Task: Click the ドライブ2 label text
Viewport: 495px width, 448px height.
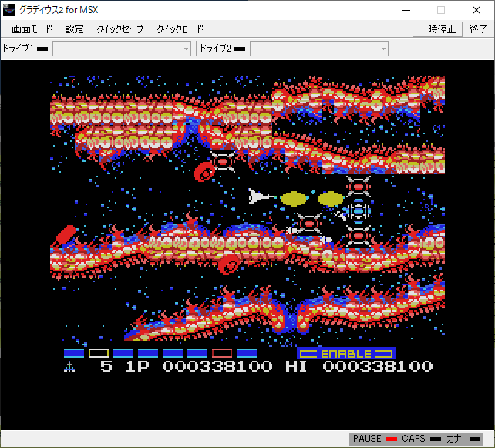Action: click(x=215, y=49)
